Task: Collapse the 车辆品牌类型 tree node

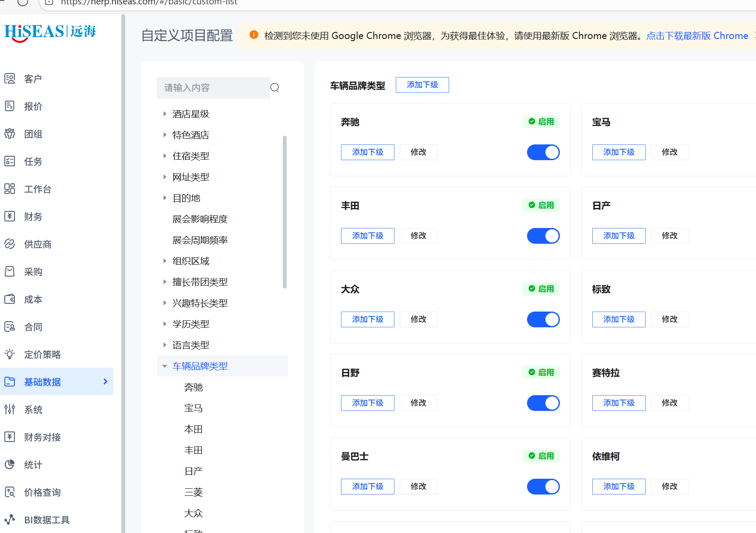Action: (165, 366)
